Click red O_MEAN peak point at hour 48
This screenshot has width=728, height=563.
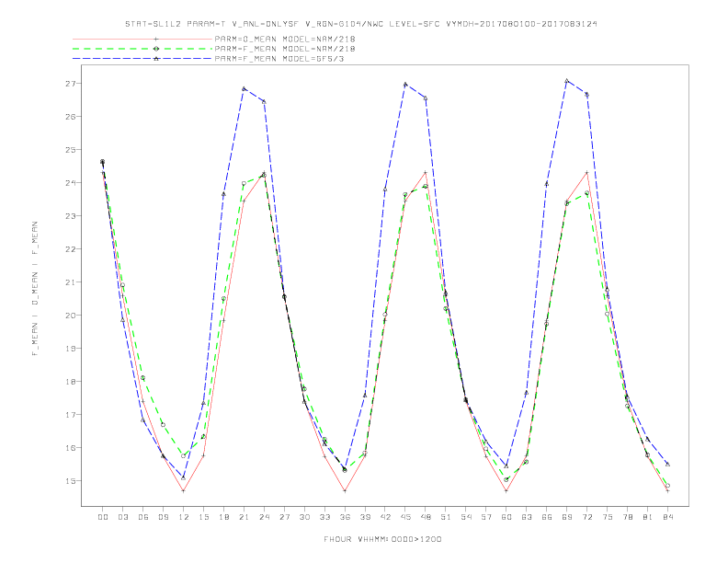[x=426, y=173]
